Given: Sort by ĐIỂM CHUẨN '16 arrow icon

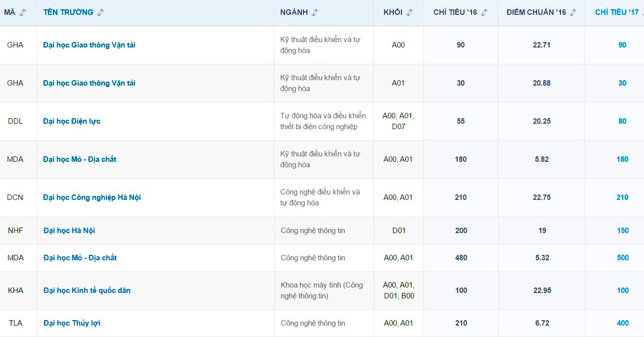Looking at the screenshot, I should pos(573,13).
